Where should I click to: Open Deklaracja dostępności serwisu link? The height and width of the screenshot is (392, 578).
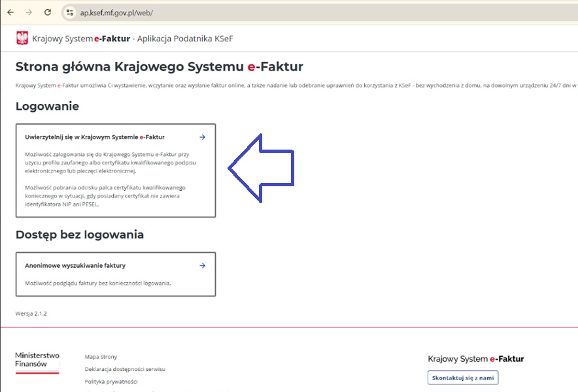point(125,369)
